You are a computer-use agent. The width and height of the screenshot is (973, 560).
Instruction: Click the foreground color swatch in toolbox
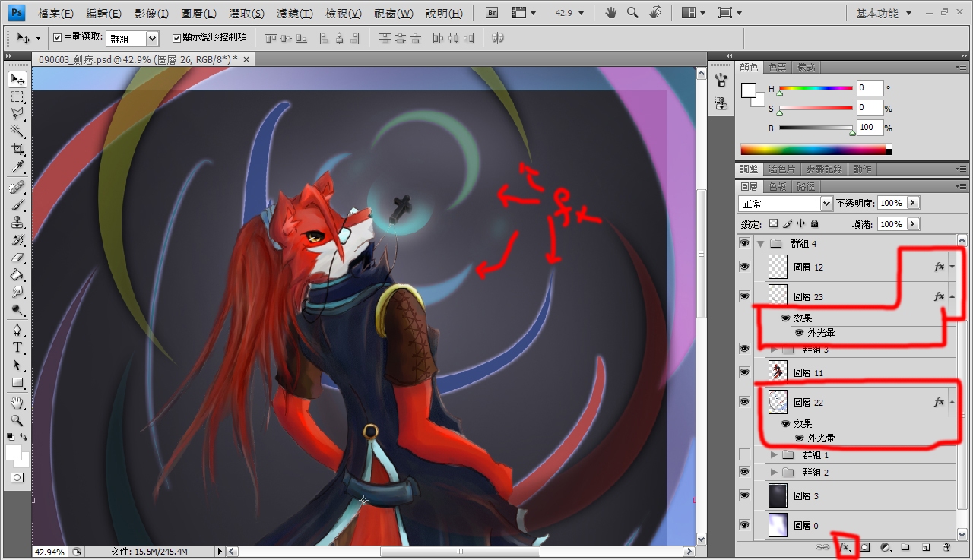click(x=14, y=452)
